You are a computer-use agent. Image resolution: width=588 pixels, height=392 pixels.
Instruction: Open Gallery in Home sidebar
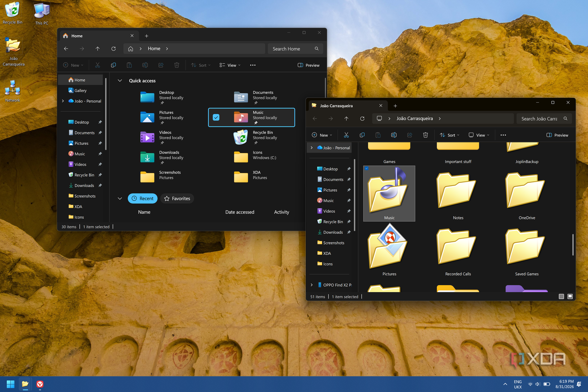(x=81, y=91)
